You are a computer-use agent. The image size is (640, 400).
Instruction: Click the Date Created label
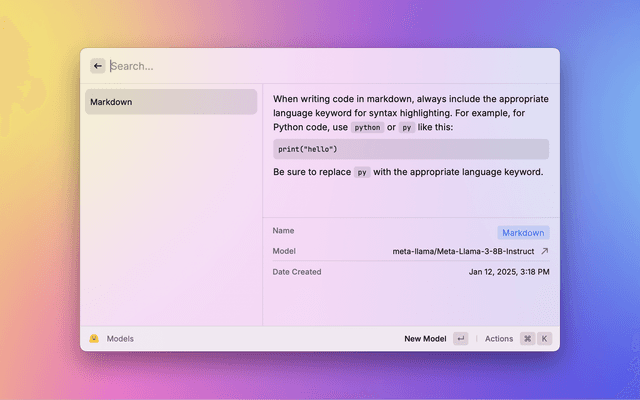coord(297,271)
